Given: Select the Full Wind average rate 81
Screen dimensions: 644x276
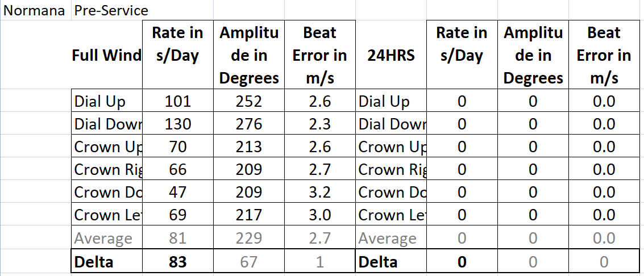Looking at the screenshot, I should click(x=177, y=239).
